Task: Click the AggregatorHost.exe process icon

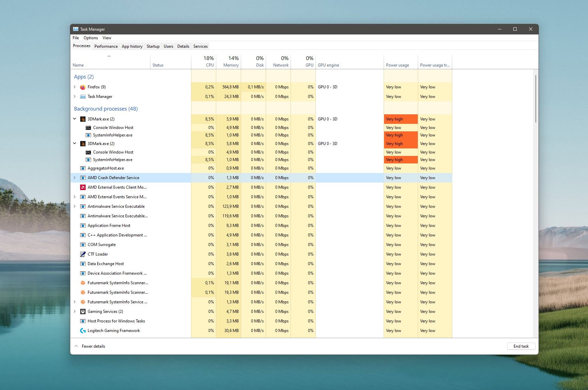Action: point(83,168)
